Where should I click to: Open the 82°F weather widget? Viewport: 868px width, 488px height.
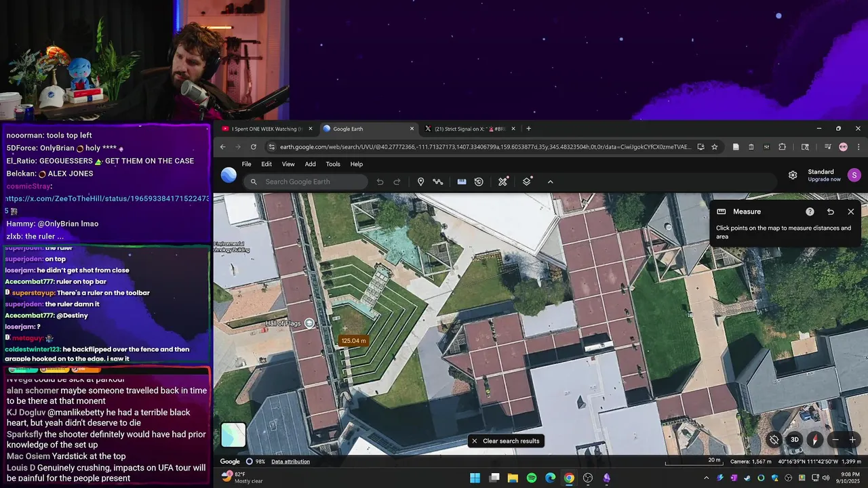tap(241, 478)
